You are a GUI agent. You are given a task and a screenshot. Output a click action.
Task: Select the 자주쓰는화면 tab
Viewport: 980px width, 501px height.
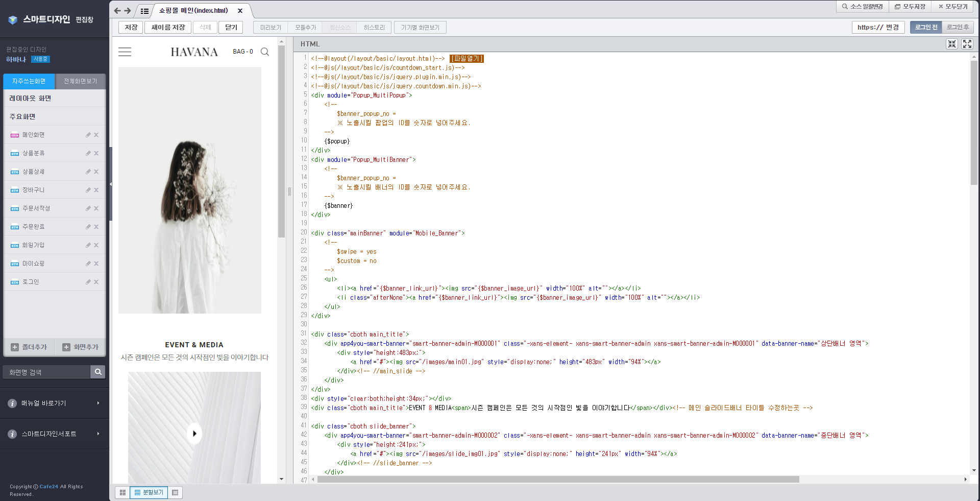click(x=29, y=81)
